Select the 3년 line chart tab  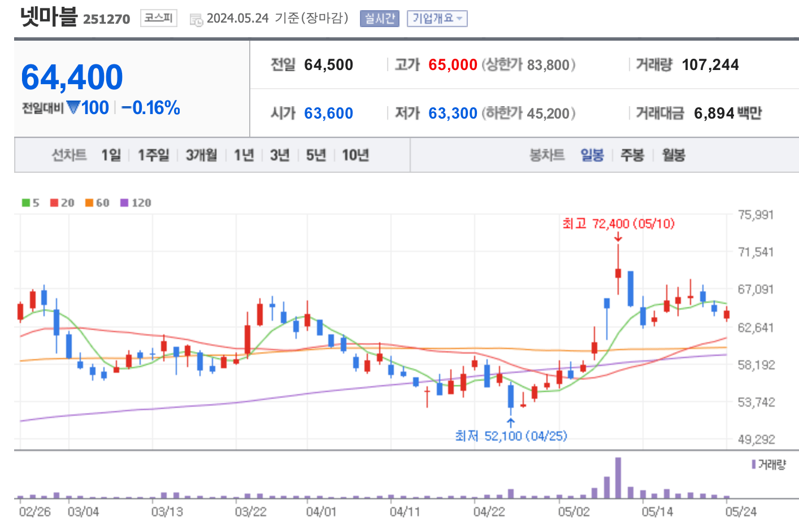pyautogui.click(x=280, y=155)
